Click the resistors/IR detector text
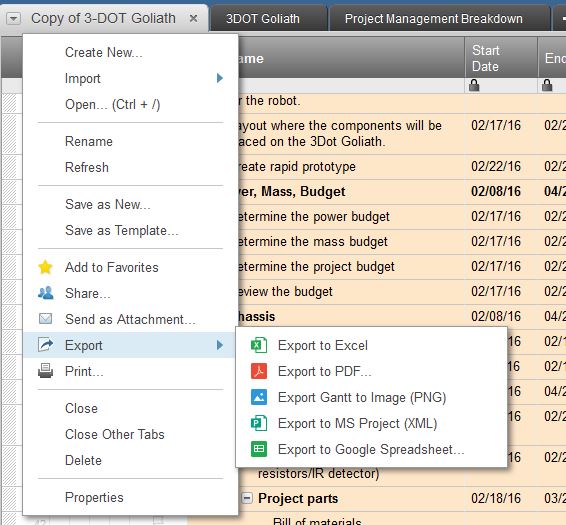This screenshot has width=566, height=525. point(318,473)
